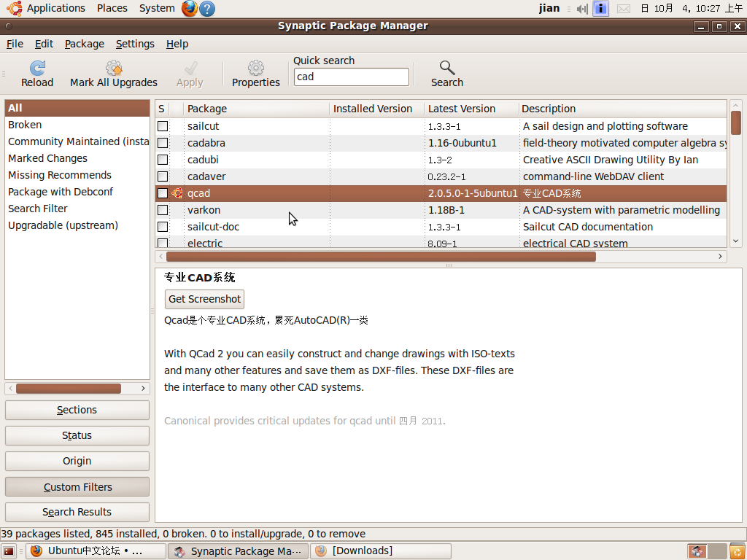
Task: Sort by the S status column header
Action: point(162,109)
